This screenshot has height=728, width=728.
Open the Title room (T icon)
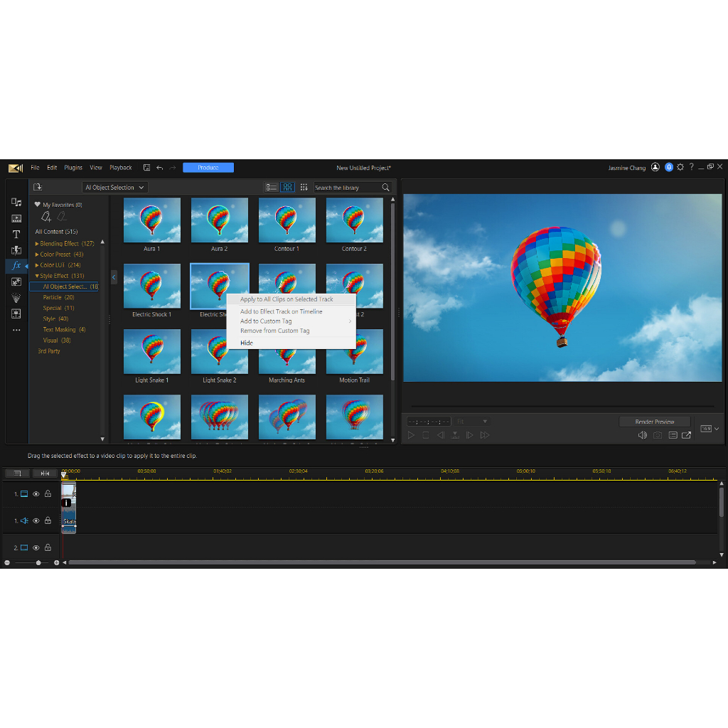[16, 234]
